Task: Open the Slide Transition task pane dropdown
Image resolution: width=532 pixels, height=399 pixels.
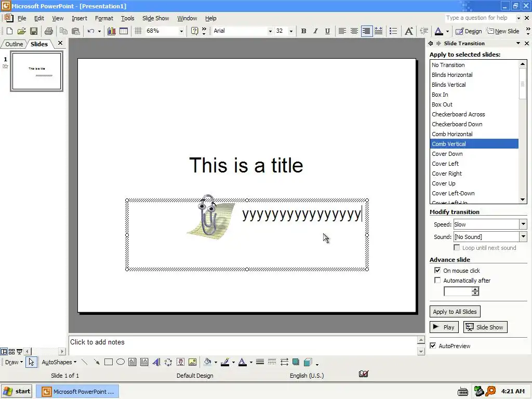Action: [518, 43]
